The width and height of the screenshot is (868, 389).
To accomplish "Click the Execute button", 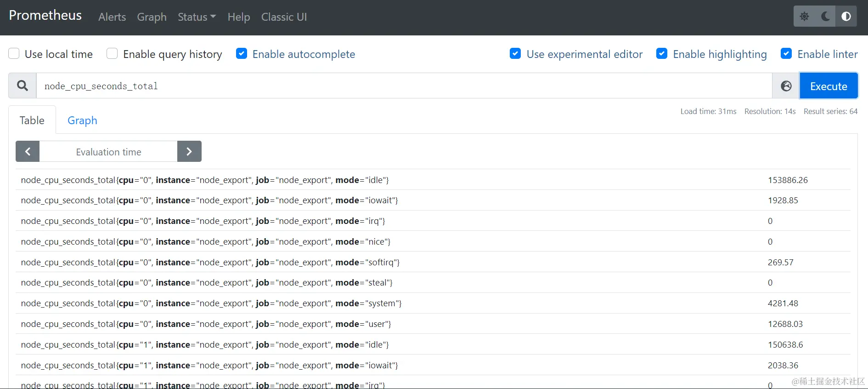I will 829,86.
